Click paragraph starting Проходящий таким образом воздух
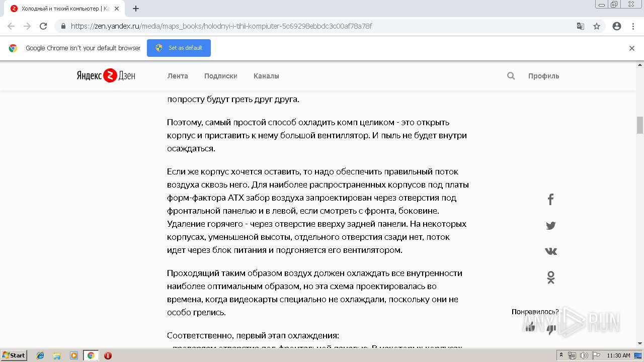Viewport: 644px width, 362px height. pos(314,293)
